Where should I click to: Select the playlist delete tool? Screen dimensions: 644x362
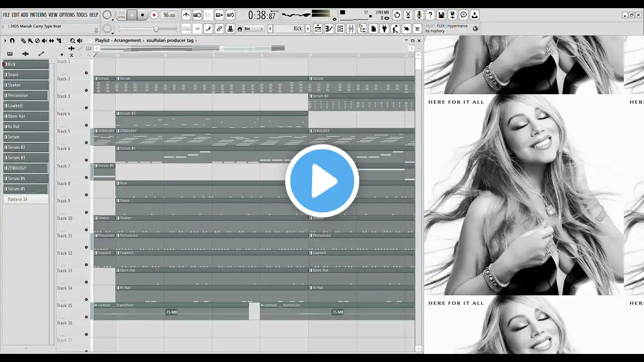[37, 41]
